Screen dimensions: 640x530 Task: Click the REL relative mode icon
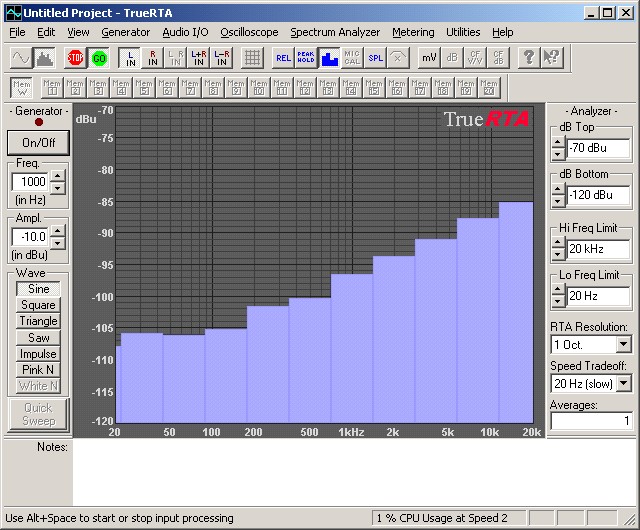(x=283, y=57)
